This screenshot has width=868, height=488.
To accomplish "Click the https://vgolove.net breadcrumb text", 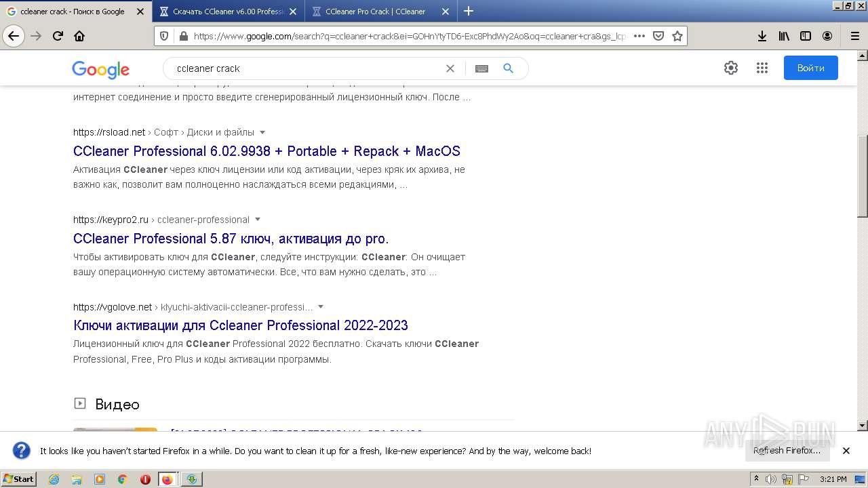I will [113, 307].
